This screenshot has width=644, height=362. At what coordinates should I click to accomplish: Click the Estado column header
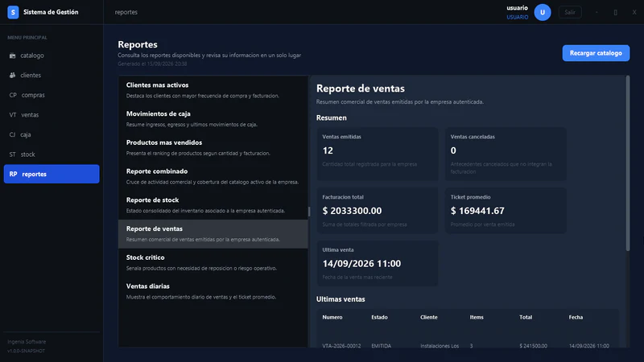coord(379,317)
